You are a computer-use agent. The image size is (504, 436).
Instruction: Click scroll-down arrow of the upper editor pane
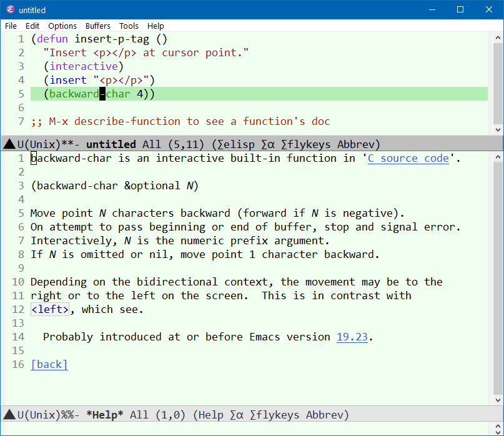[x=498, y=129]
